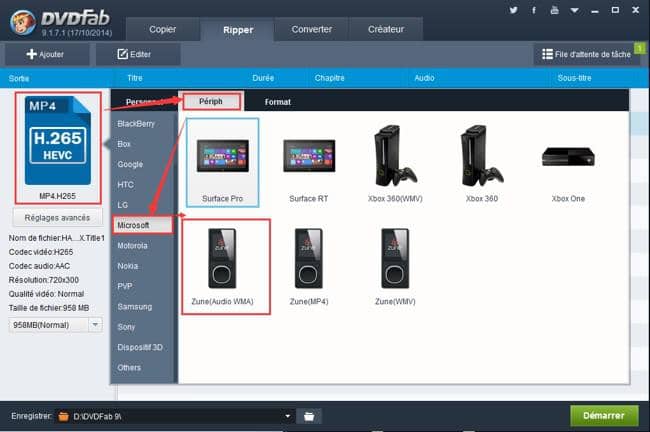650x432 pixels.
Task: Click the Résolution:720x300 text
Action: 44,280
